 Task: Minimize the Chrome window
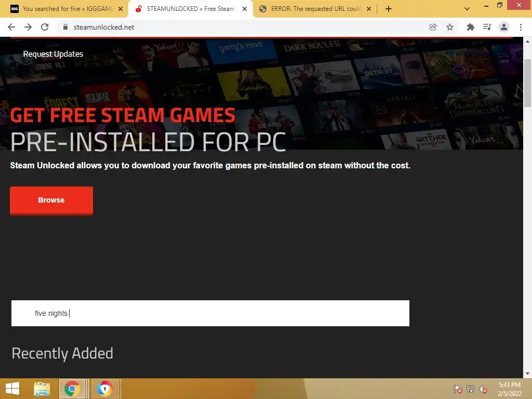[x=486, y=5]
